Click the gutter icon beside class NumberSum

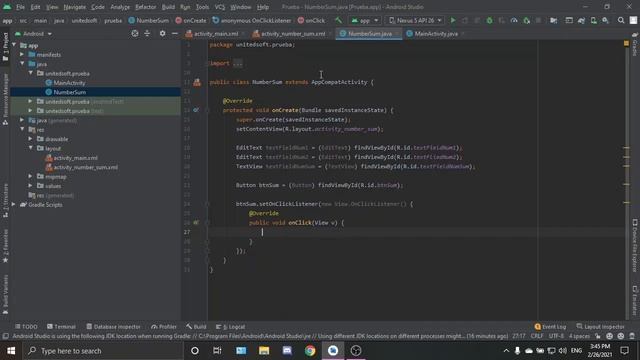(x=197, y=82)
